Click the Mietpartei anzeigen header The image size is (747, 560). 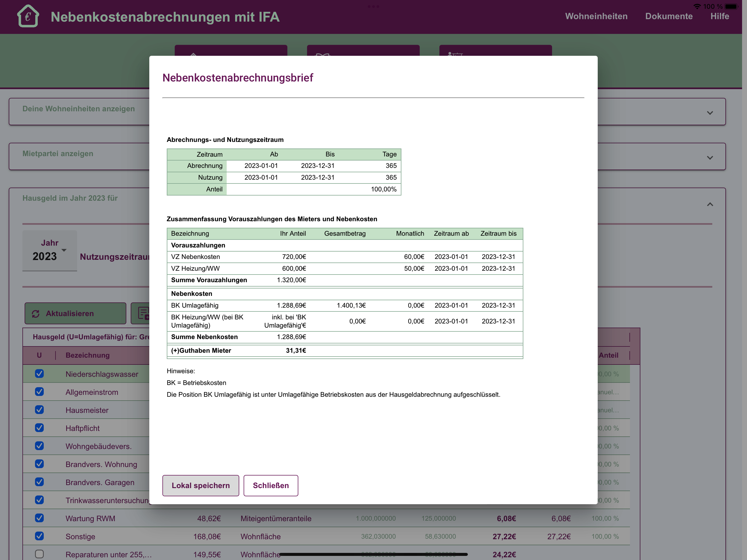click(58, 154)
